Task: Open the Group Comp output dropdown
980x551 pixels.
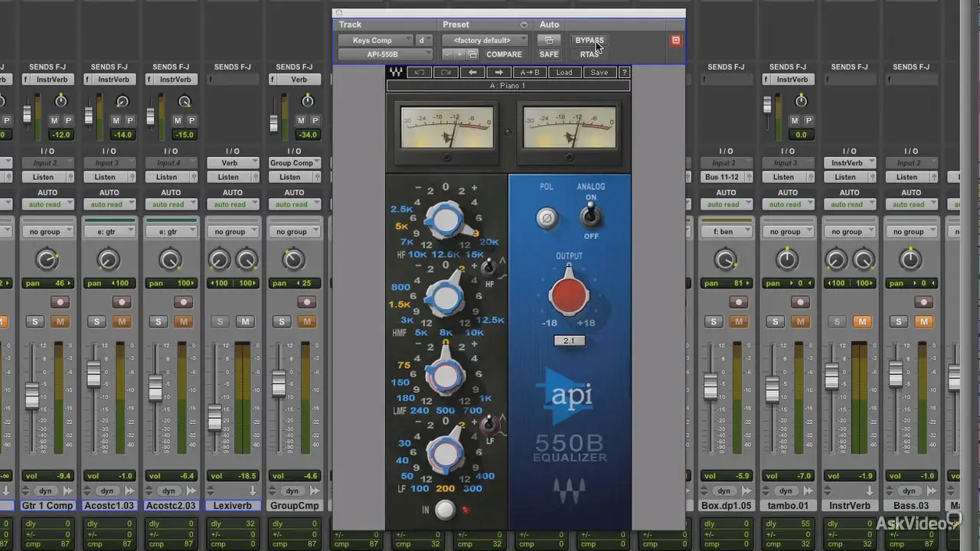Action: [294, 163]
